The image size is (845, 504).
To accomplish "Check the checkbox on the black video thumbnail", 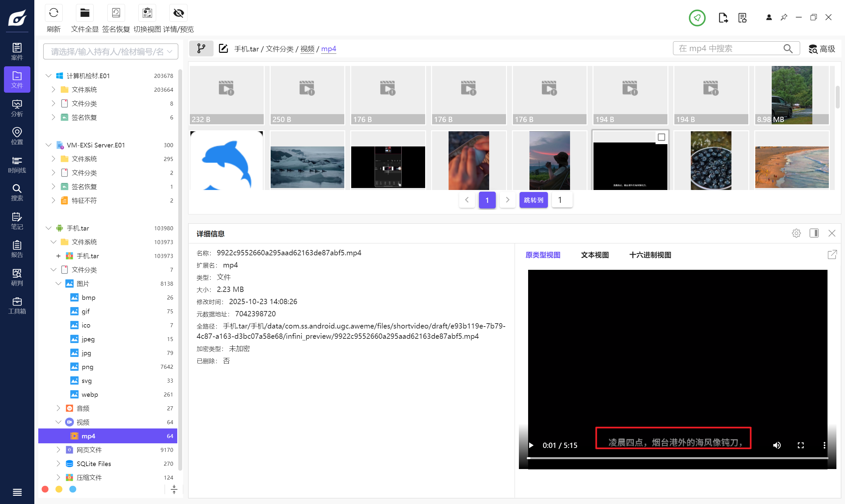I will click(x=661, y=137).
